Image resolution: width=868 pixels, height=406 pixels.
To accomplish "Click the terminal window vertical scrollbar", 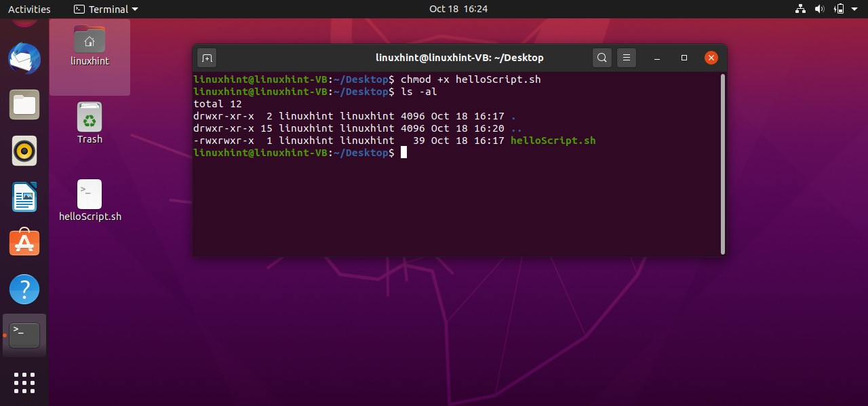I will click(723, 164).
